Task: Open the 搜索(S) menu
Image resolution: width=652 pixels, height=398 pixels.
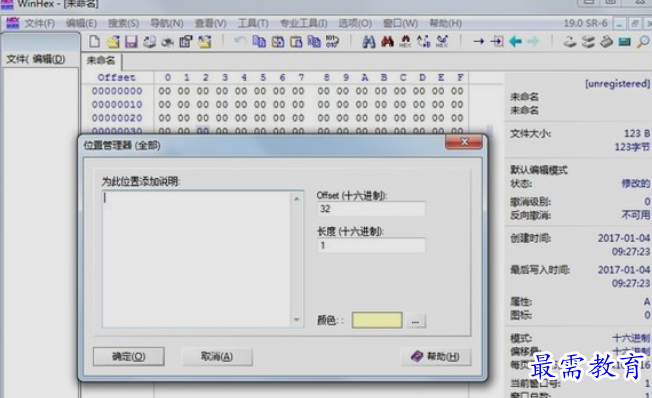Action: coord(123,23)
